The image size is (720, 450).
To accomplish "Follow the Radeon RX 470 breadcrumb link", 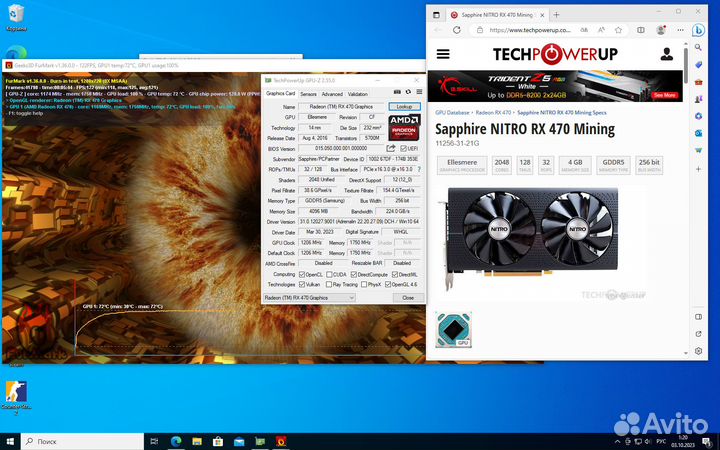I will click(x=493, y=112).
